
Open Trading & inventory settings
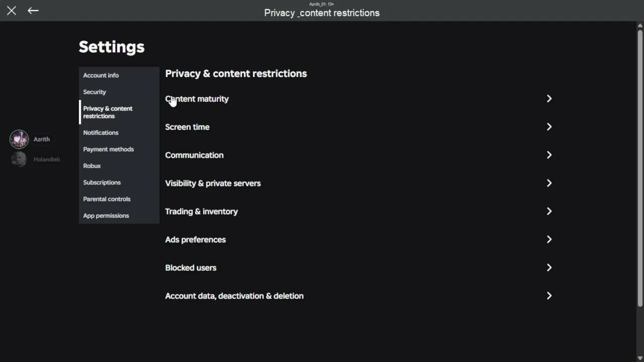click(359, 212)
